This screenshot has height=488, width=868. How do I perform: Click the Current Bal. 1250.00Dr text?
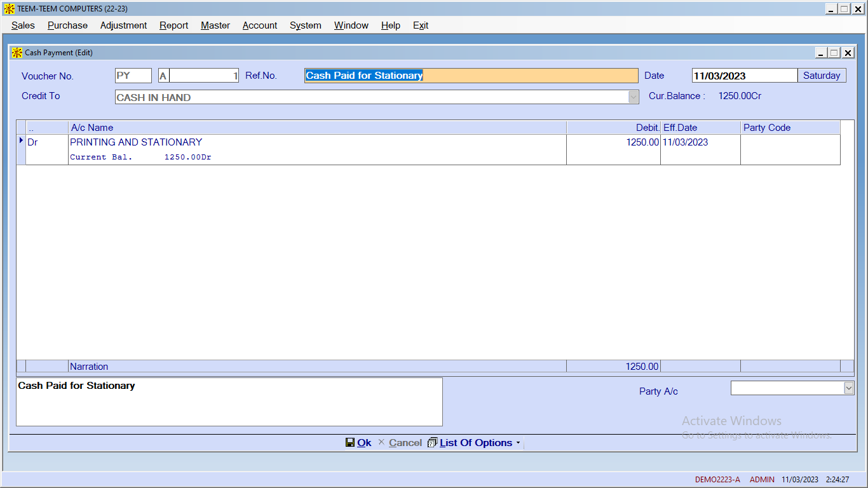(140, 157)
